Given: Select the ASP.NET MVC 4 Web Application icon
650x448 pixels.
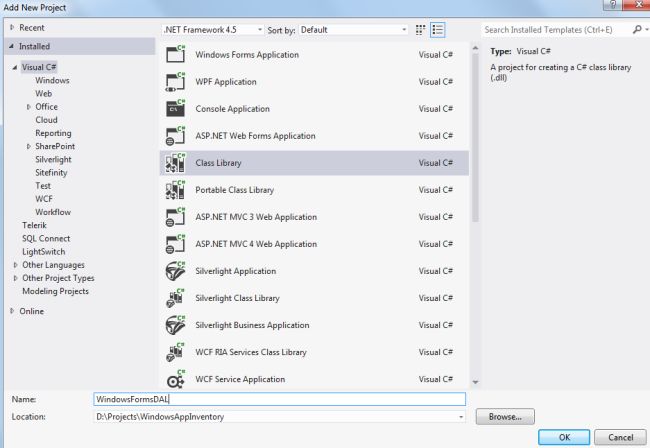Looking at the screenshot, I should (175, 244).
